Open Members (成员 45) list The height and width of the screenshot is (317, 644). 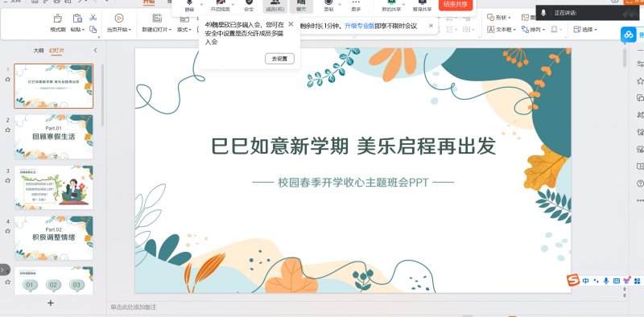pos(275,6)
